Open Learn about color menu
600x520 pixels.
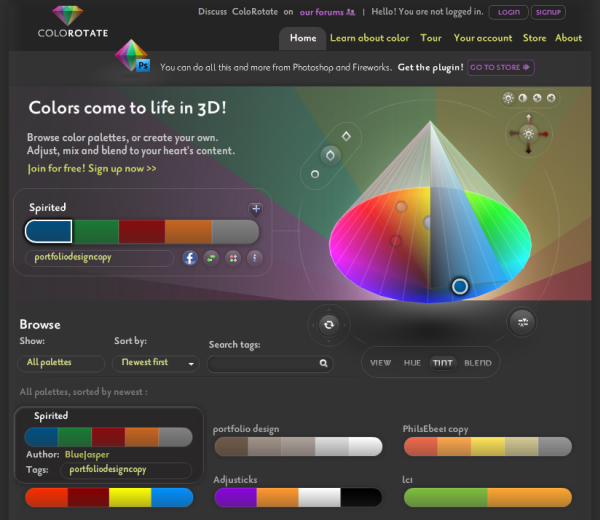[x=370, y=38]
